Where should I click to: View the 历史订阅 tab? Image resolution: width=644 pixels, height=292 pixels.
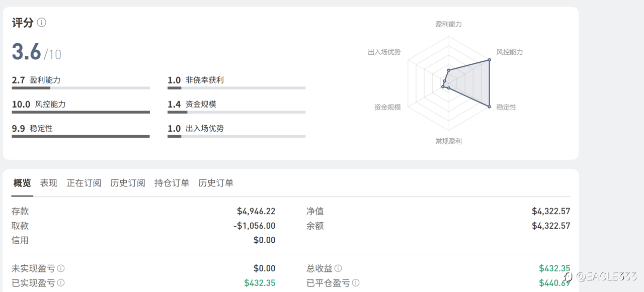[128, 183]
